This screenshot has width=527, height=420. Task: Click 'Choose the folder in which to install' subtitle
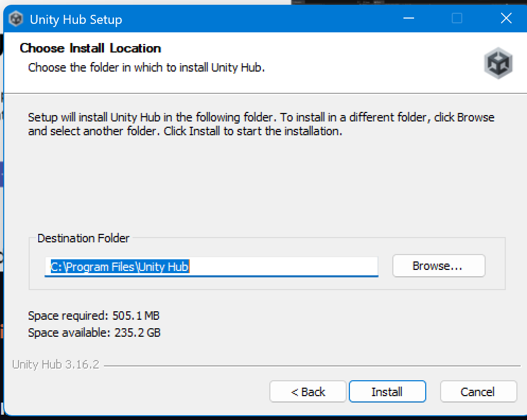tap(146, 67)
